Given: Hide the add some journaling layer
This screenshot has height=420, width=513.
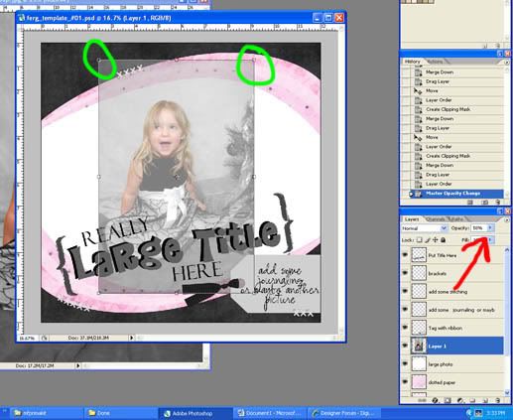Looking at the screenshot, I should pyautogui.click(x=405, y=309).
